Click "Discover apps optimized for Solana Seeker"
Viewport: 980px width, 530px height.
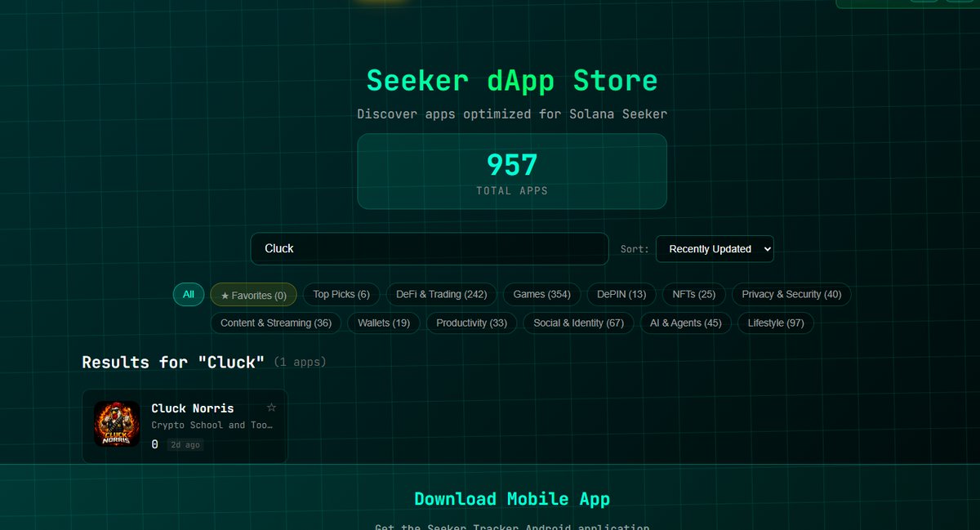[512, 114]
